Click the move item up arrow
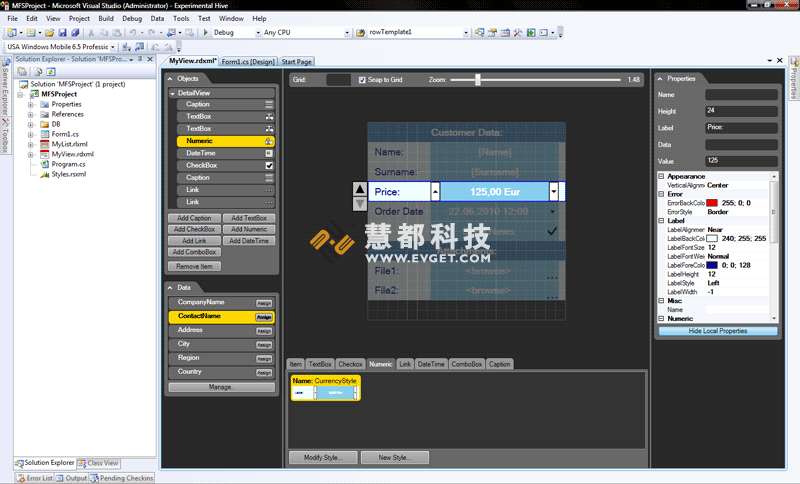This screenshot has height=484, width=800. tap(361, 188)
